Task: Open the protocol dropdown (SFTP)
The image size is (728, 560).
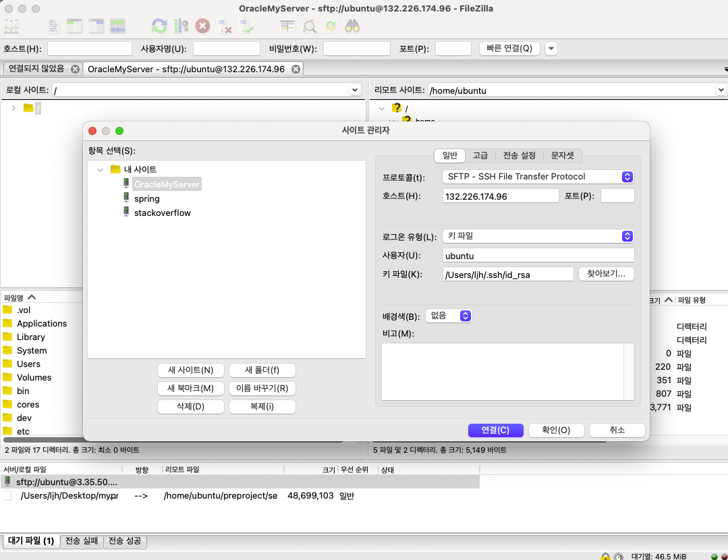Action: point(538,177)
